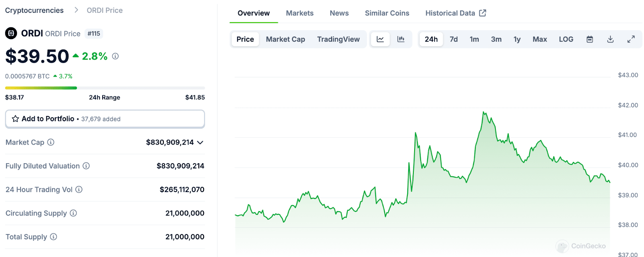The height and width of the screenshot is (257, 644).
Task: Go to Cryptocurrencies breadcrumb link
Action: (x=34, y=10)
